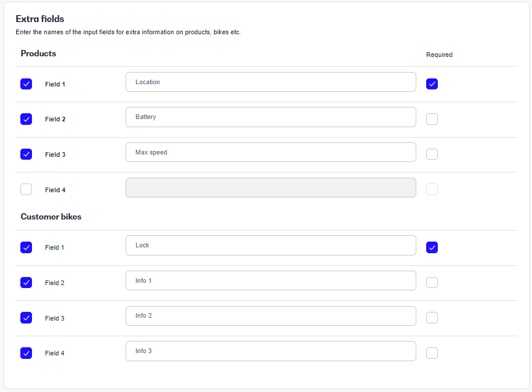Click the Battery input field

coord(271,117)
